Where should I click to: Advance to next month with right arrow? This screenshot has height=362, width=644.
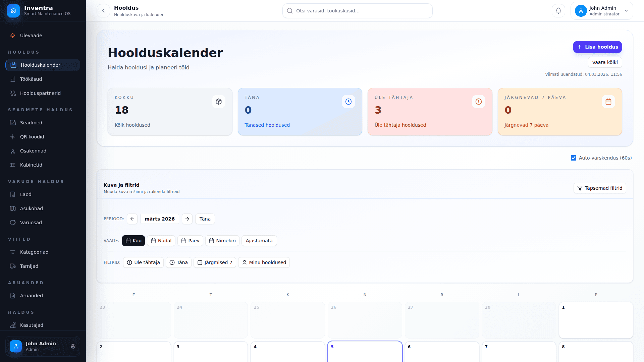(x=187, y=219)
